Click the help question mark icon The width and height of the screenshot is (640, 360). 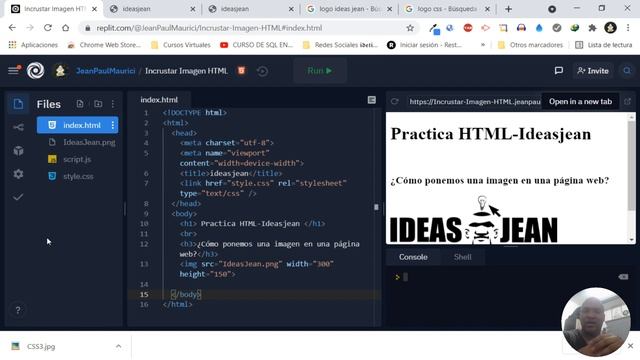coord(18,310)
